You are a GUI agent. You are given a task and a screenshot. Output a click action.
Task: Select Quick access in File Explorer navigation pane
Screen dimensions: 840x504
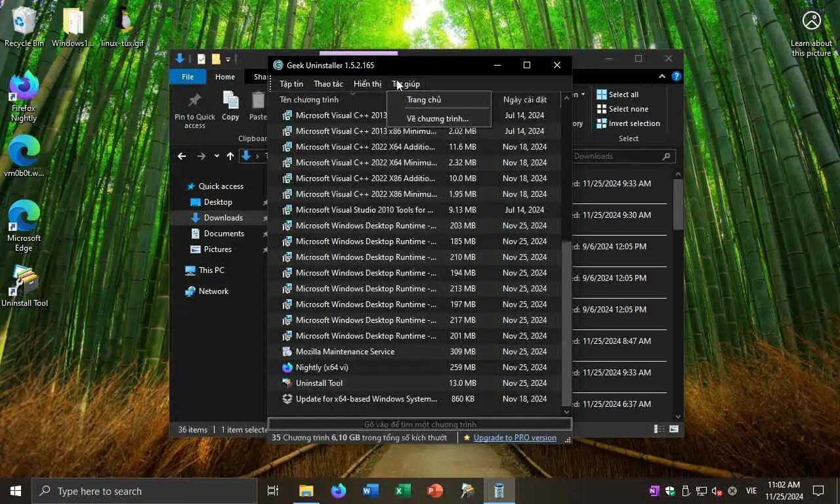tap(220, 186)
